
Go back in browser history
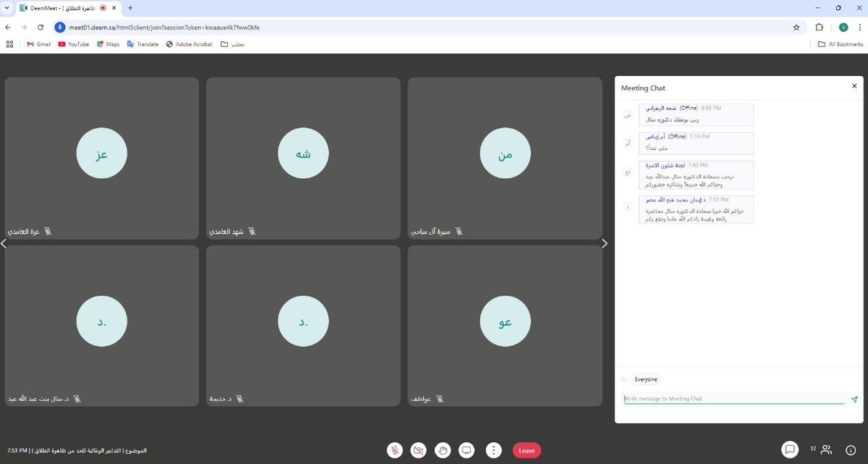pos(7,27)
